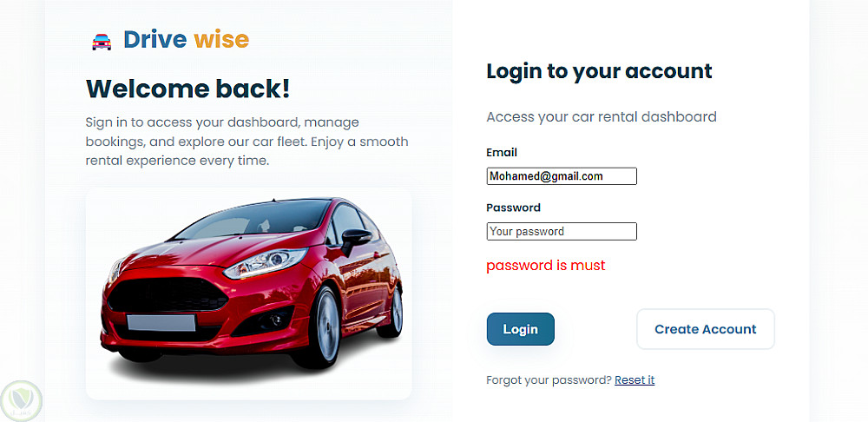The image size is (868, 422).
Task: Click the Login button
Action: click(x=520, y=329)
